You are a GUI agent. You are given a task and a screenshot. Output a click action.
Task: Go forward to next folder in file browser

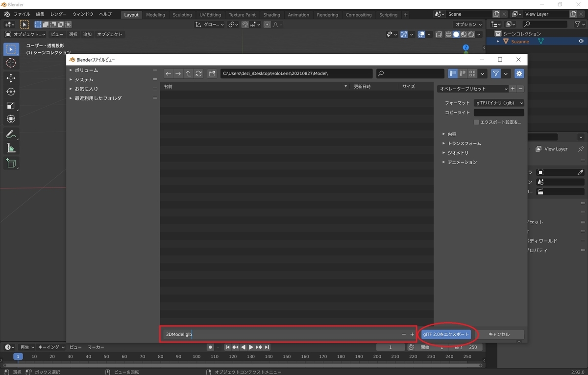pos(178,73)
